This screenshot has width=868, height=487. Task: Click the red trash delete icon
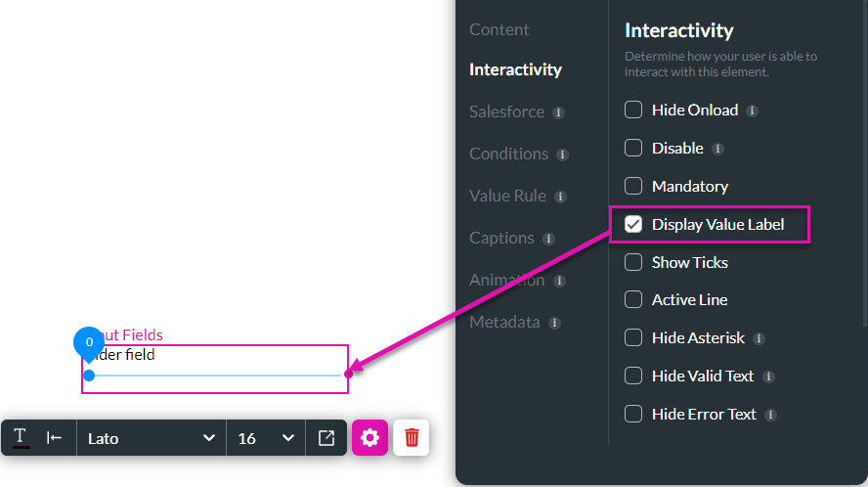pyautogui.click(x=412, y=438)
